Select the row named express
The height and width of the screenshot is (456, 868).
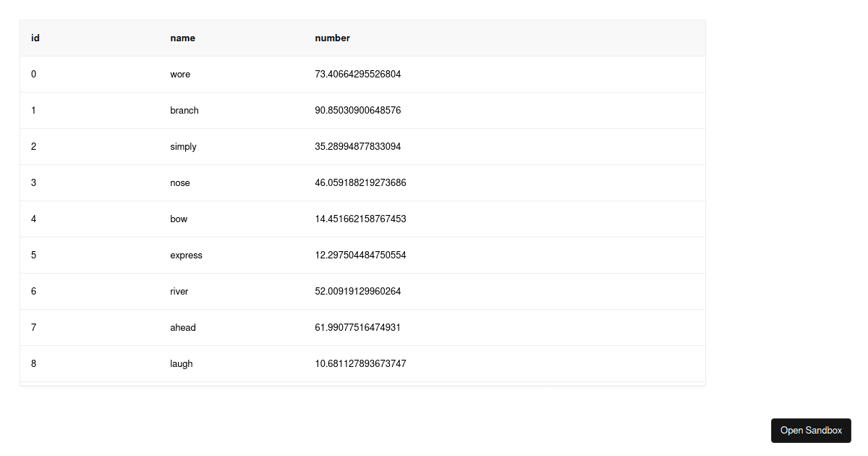(x=186, y=255)
